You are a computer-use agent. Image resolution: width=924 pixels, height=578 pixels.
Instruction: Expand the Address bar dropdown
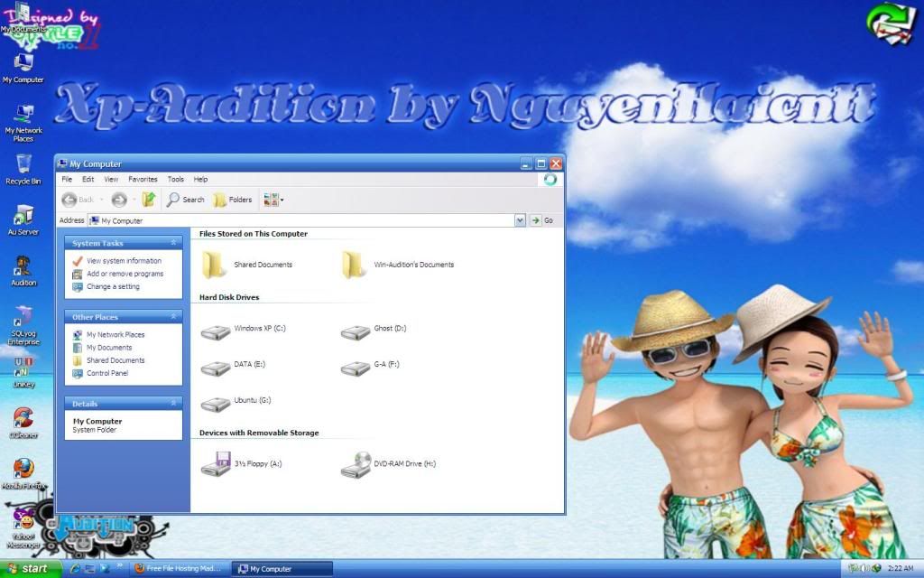pos(520,220)
